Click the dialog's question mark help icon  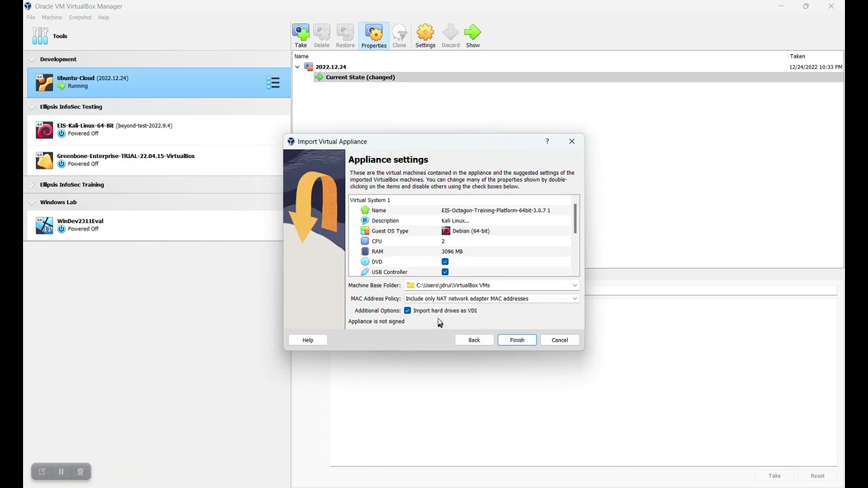pos(547,142)
